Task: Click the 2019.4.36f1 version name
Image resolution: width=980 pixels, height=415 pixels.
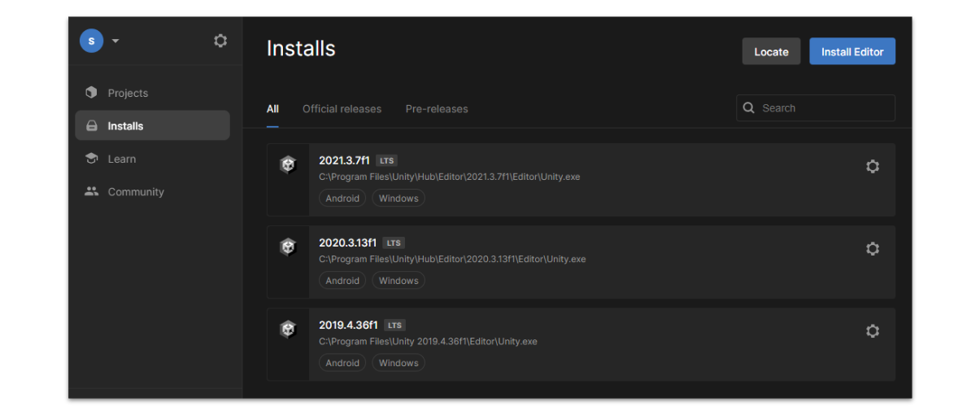Action: [348, 325]
